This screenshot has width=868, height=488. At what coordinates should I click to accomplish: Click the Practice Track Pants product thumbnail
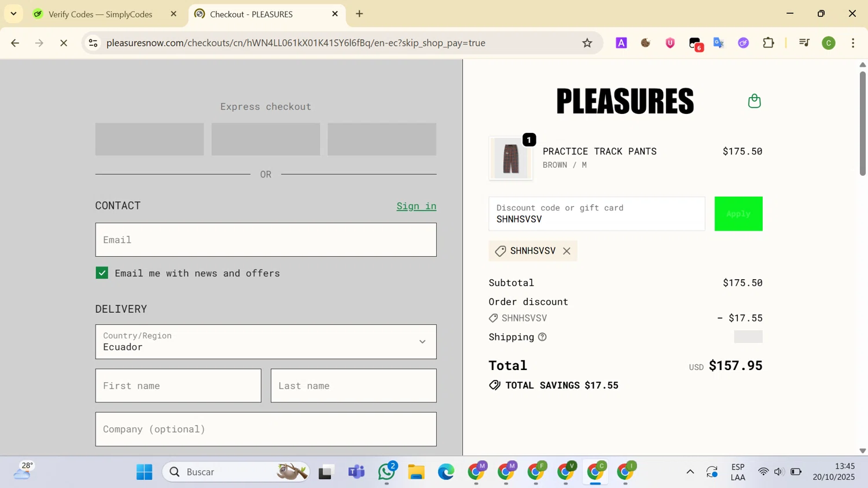511,158
